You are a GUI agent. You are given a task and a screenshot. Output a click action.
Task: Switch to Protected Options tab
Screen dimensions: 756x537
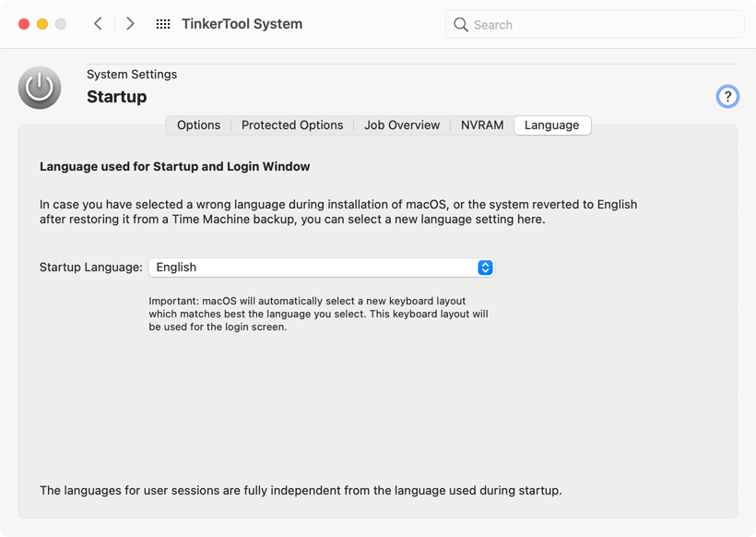pyautogui.click(x=292, y=125)
